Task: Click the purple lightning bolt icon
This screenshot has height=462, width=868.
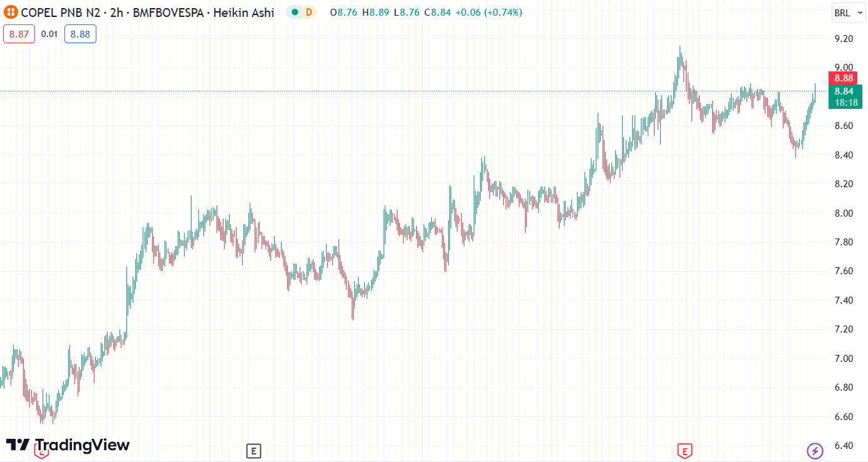Action: 814,451
